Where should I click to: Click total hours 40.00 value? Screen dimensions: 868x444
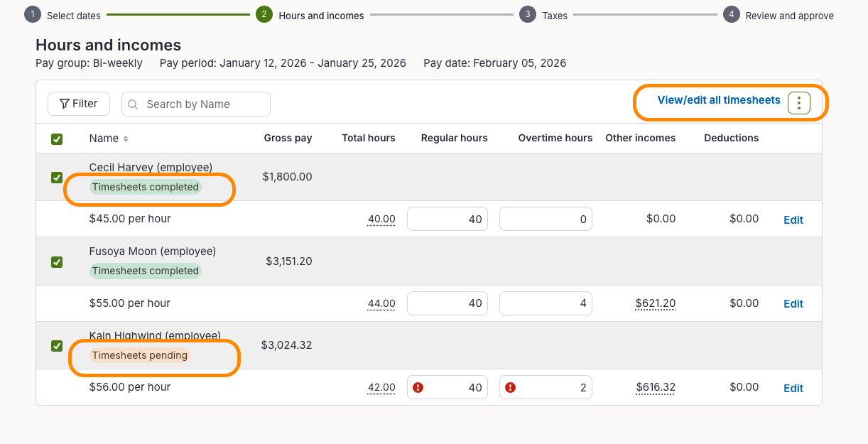[381, 219]
